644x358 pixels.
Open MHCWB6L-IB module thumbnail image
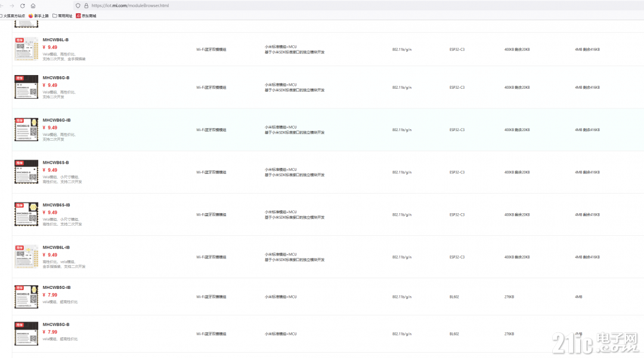coord(26,257)
